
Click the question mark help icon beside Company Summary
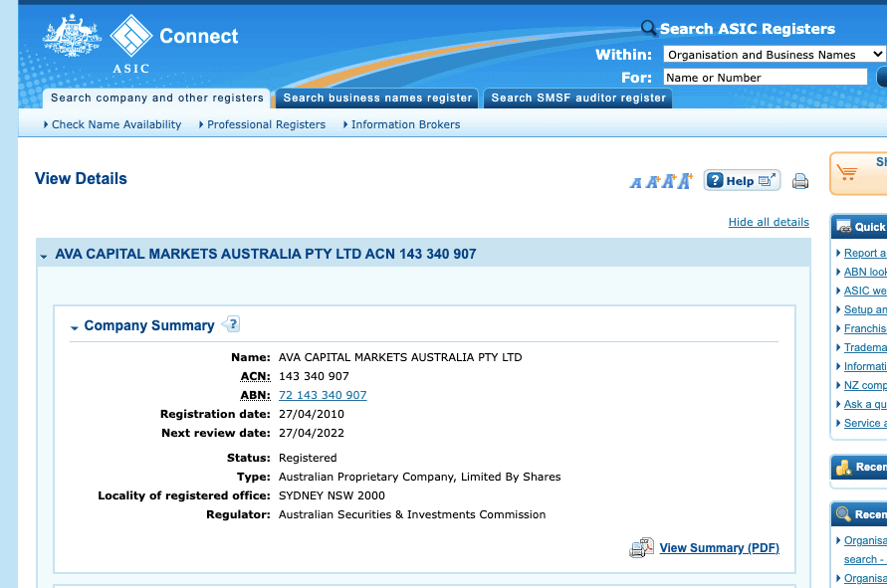coord(231,324)
